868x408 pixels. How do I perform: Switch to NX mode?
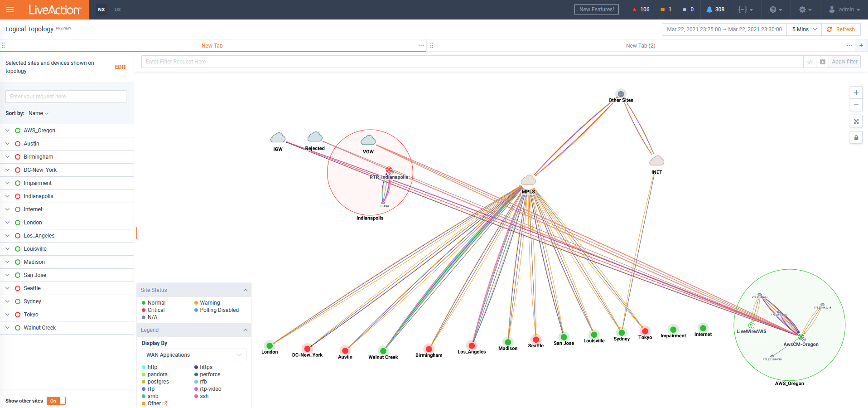click(101, 10)
